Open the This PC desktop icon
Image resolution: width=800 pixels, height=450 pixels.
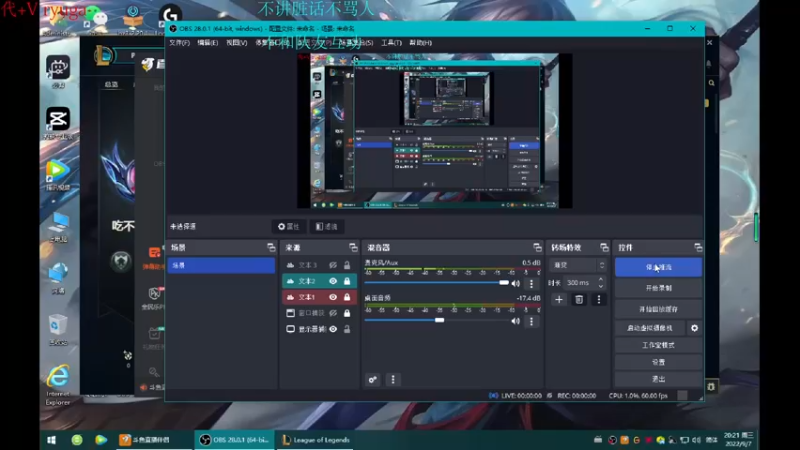(58, 226)
